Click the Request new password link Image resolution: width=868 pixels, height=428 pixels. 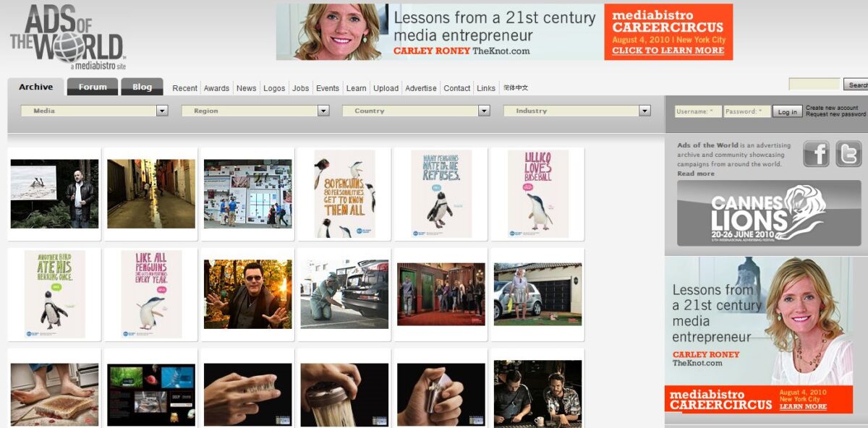pyautogui.click(x=835, y=114)
